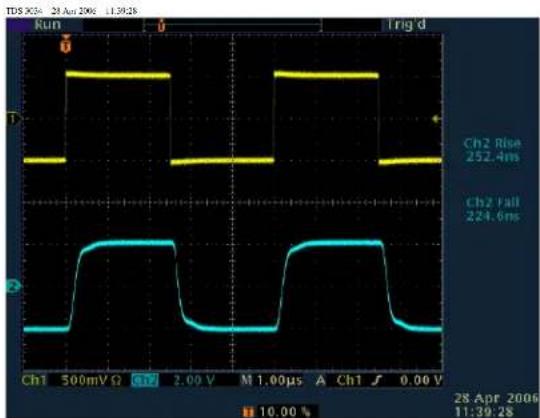Click the A Ch1 trigger source readout
The width and height of the screenshot is (540, 418).
pos(339,380)
